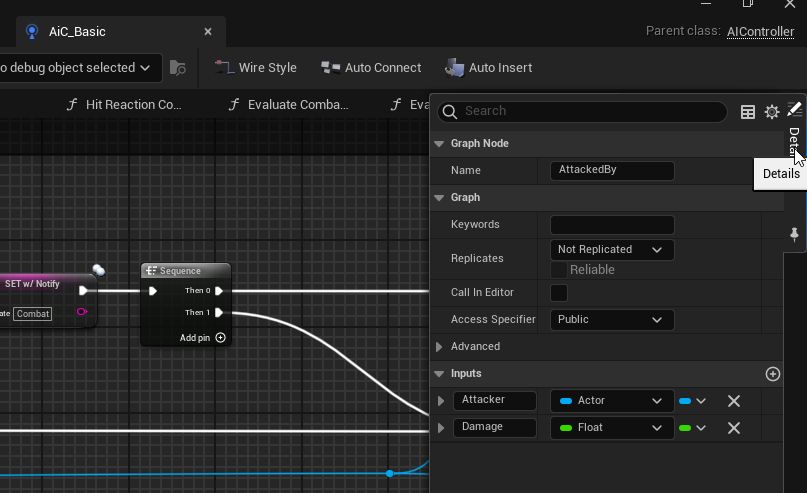Delete the Damage input parameter

click(734, 428)
